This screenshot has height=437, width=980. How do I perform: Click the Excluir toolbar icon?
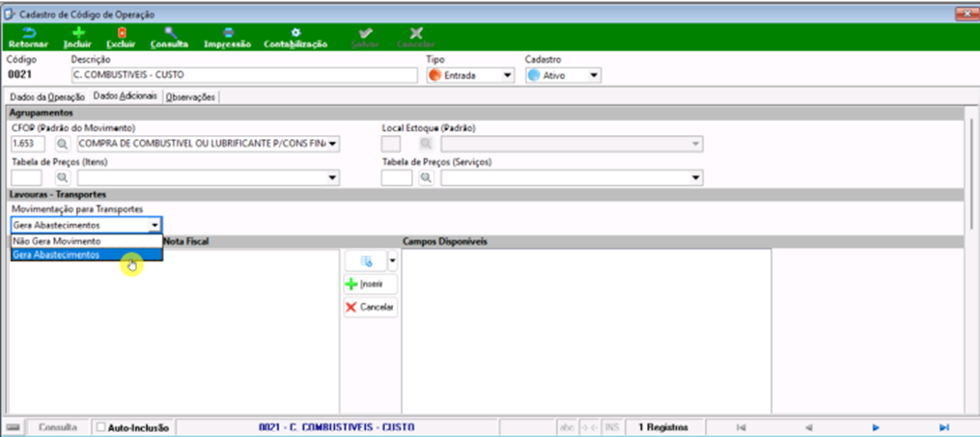coord(122,33)
